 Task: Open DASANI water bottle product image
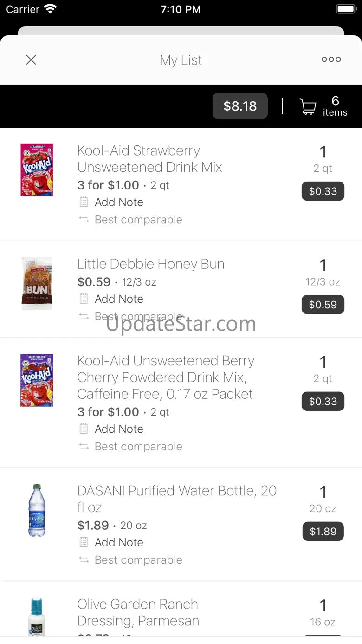point(37,510)
